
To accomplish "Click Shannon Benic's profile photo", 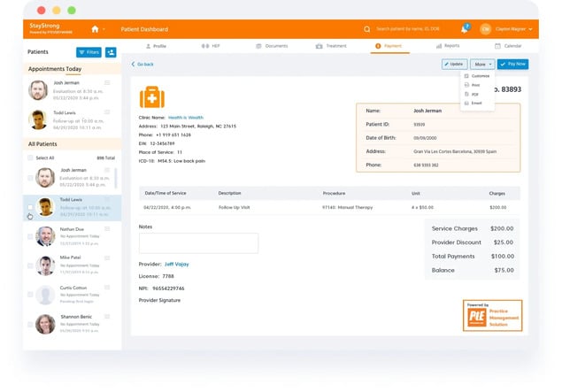I will pos(45,324).
